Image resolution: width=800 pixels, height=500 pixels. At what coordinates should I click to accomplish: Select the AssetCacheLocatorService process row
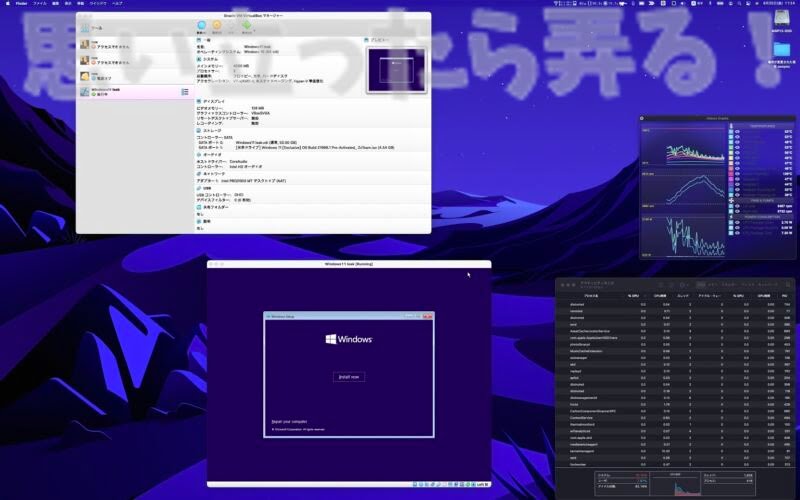(x=673, y=331)
